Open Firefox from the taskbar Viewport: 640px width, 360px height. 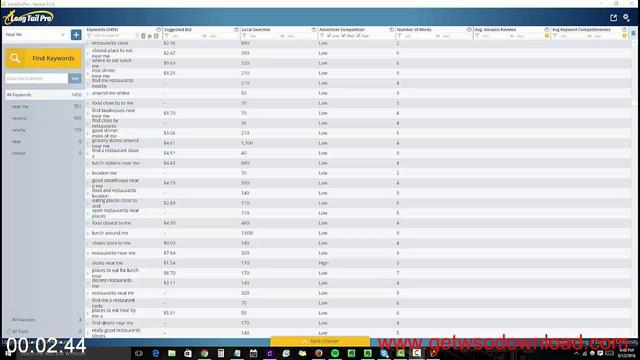pyautogui.click(x=318, y=353)
